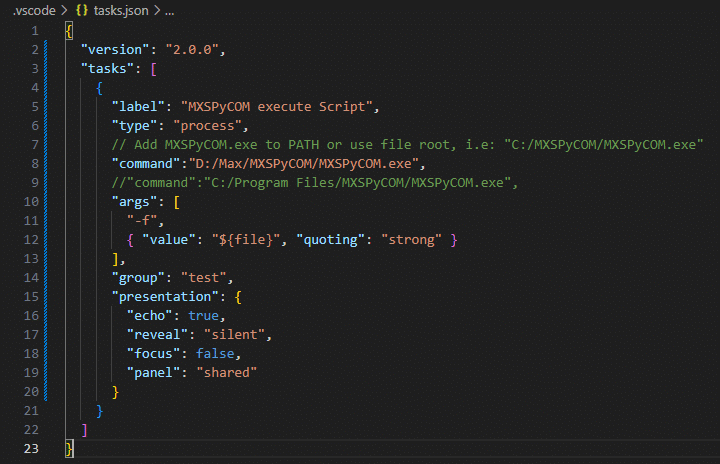Click the "reveal" key text
This screenshot has width=720, height=464.
tap(157, 334)
